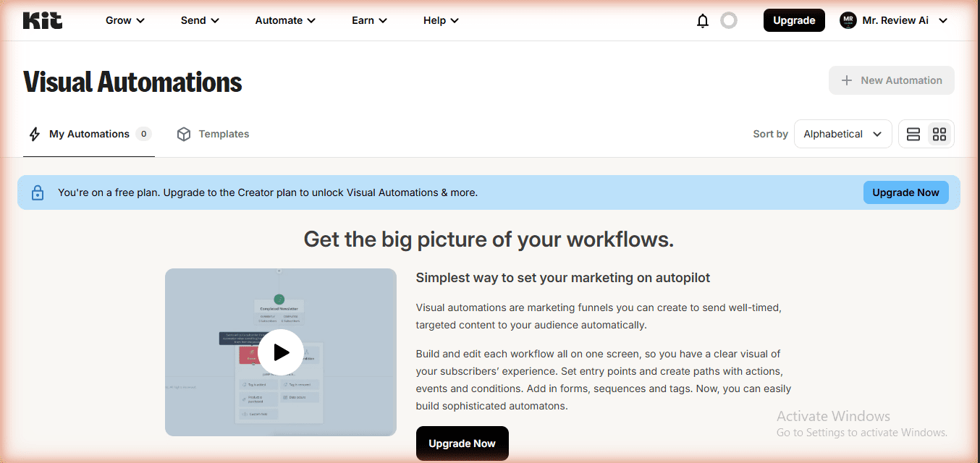Click the lock icon in the upgrade banner
The height and width of the screenshot is (463, 980).
[x=38, y=192]
